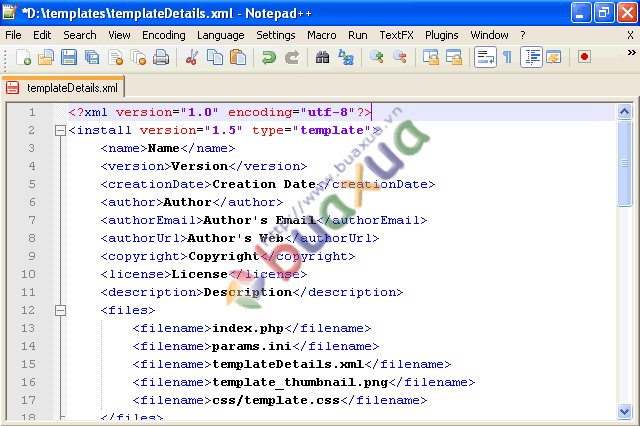Click the word License on line 10

[200, 274]
